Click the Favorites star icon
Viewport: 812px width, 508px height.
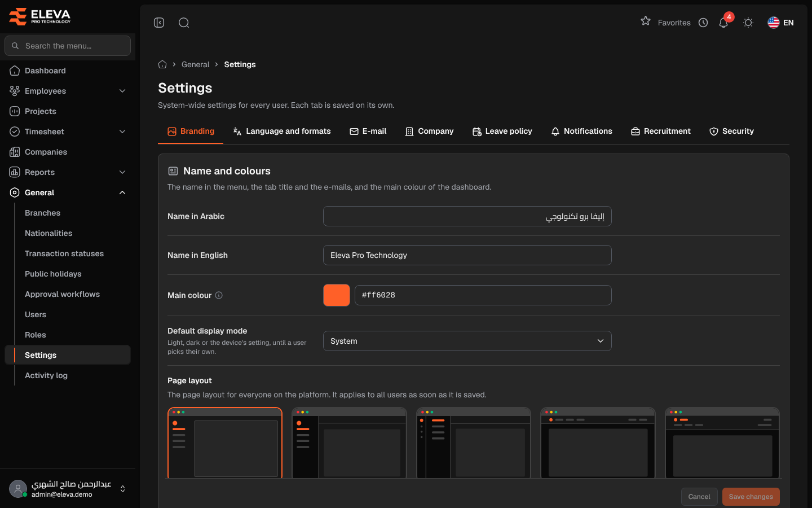[x=646, y=21]
